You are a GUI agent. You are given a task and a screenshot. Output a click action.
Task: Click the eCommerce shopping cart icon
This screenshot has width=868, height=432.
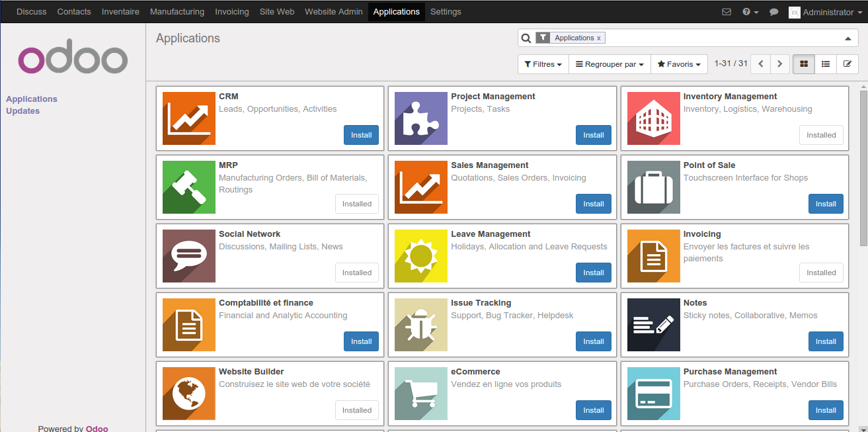421,394
